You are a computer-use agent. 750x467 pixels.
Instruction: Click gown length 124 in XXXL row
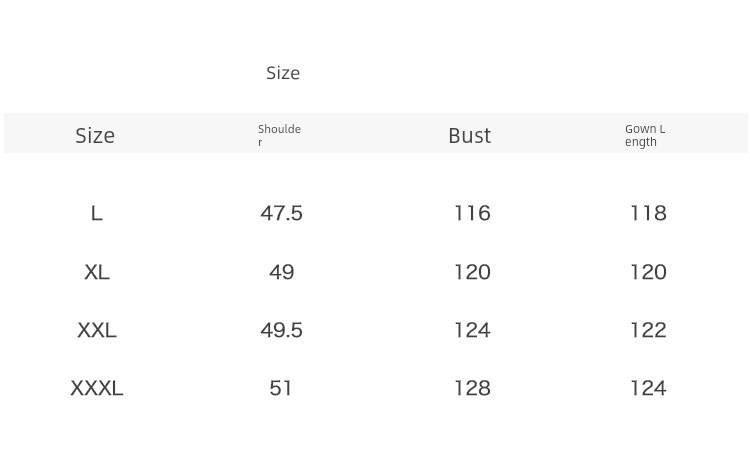(x=648, y=388)
